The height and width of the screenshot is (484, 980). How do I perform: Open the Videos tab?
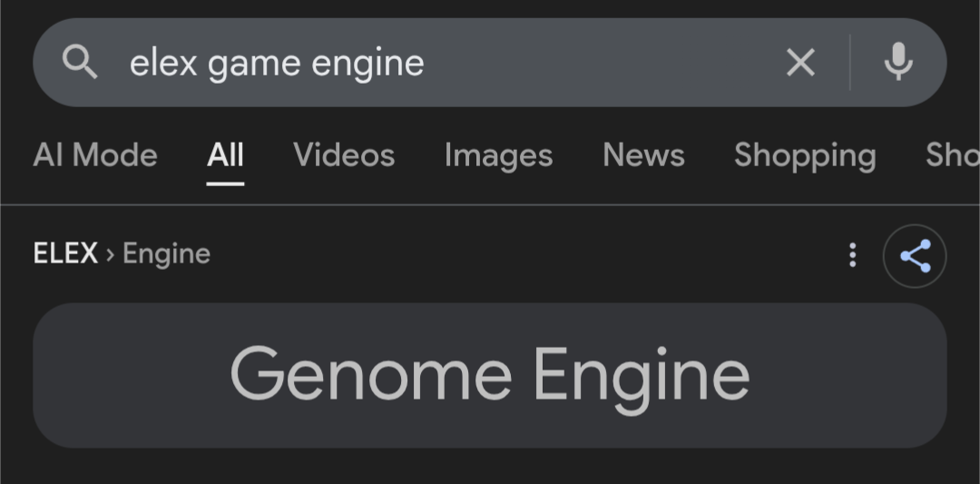(344, 155)
